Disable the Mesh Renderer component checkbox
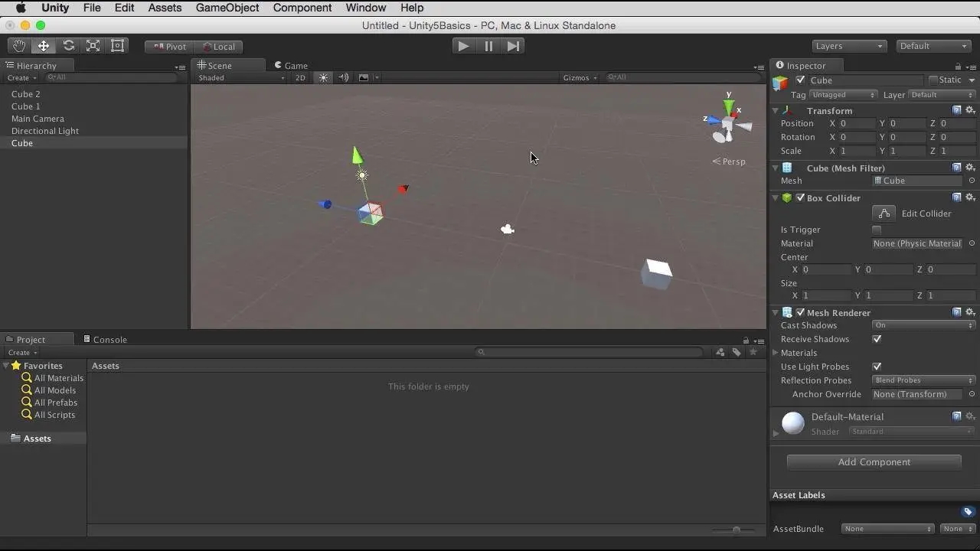Screen dimensions: 980x551 (801, 312)
